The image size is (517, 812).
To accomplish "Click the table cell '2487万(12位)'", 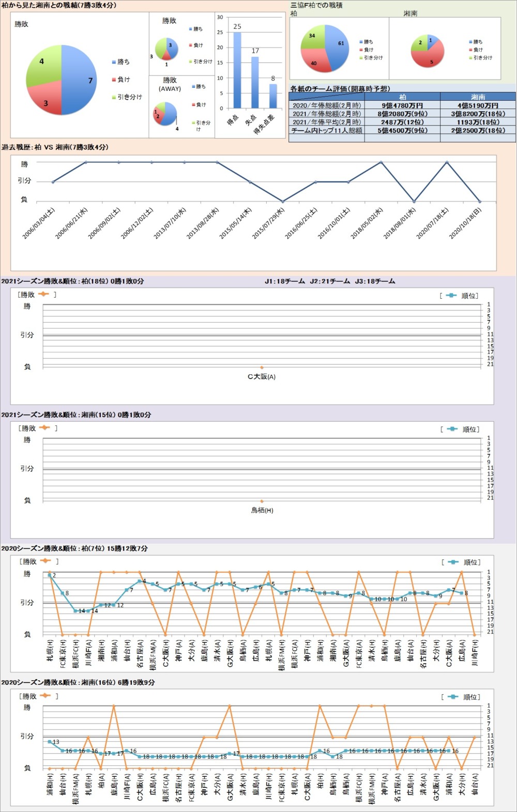I will click(x=402, y=122).
